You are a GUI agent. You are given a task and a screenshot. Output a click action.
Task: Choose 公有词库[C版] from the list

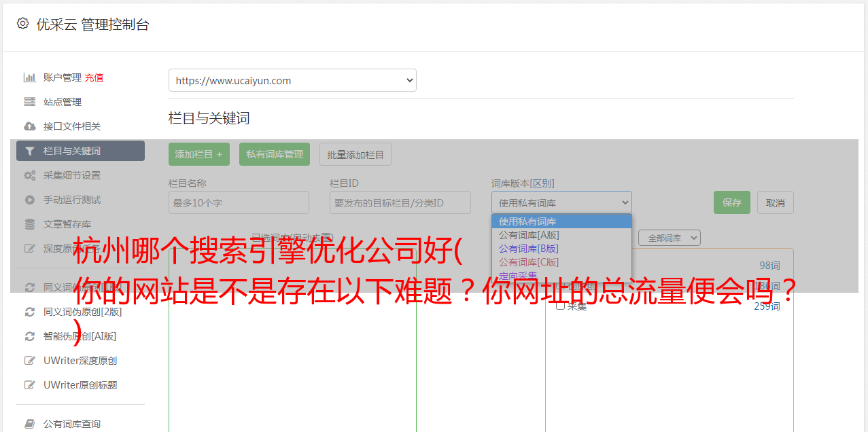[x=561, y=262]
